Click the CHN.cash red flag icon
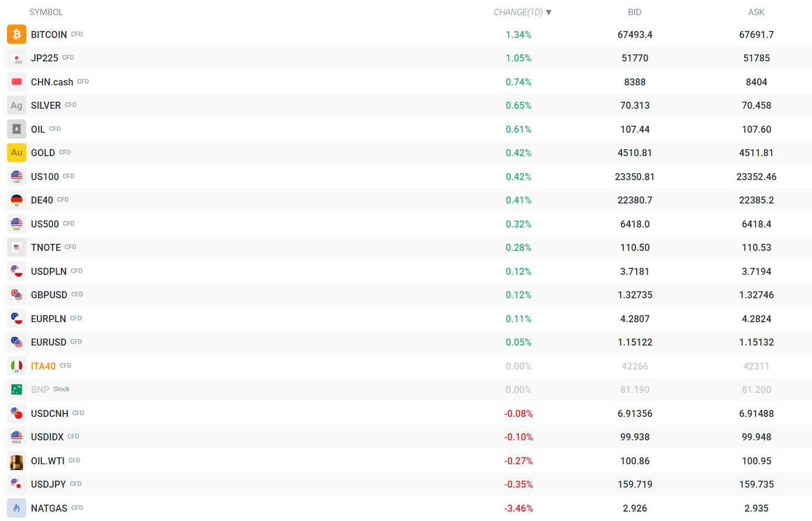Image resolution: width=812 pixels, height=521 pixels. pyautogui.click(x=16, y=82)
